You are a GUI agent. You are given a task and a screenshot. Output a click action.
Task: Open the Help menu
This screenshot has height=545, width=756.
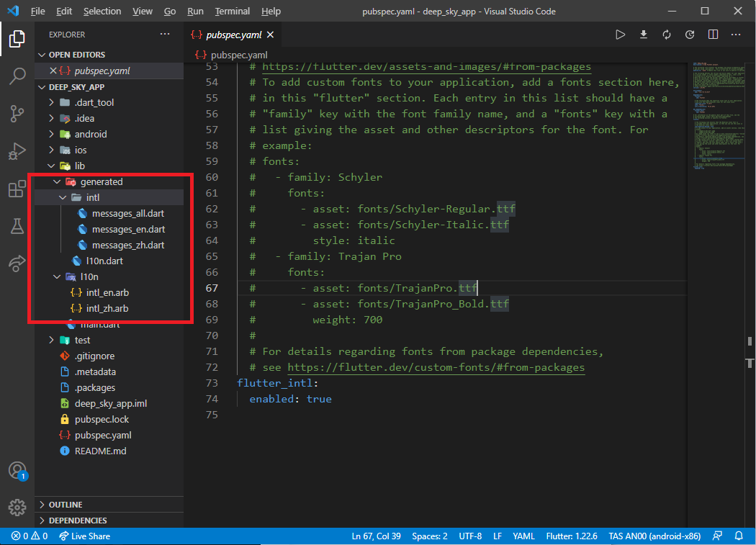pos(271,11)
